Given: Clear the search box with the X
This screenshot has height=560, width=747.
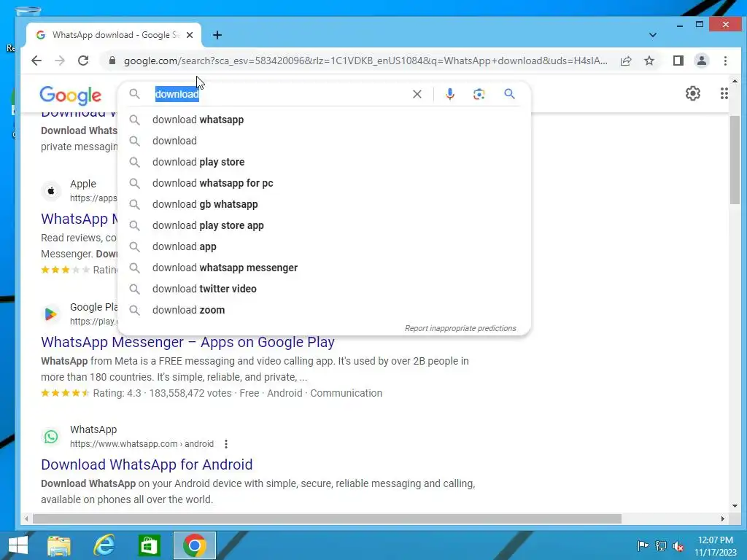Looking at the screenshot, I should (x=417, y=94).
